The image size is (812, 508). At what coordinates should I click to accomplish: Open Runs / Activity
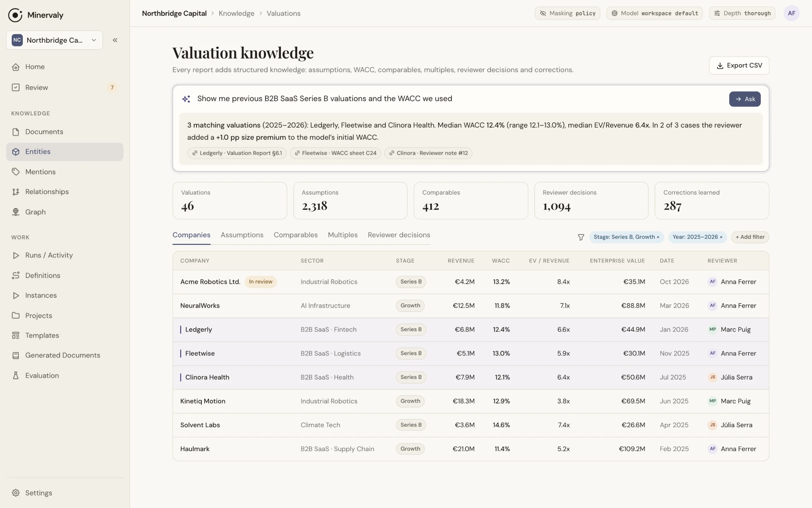pos(65,255)
